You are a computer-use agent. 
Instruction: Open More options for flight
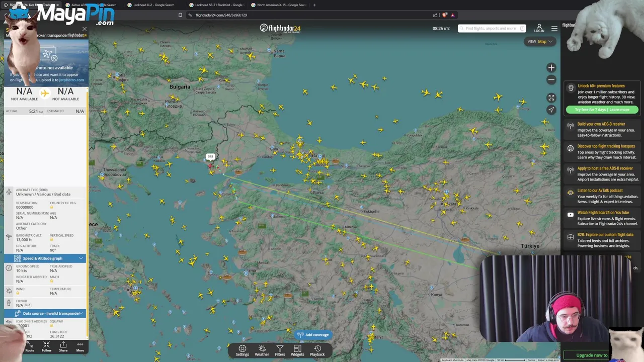click(80, 347)
